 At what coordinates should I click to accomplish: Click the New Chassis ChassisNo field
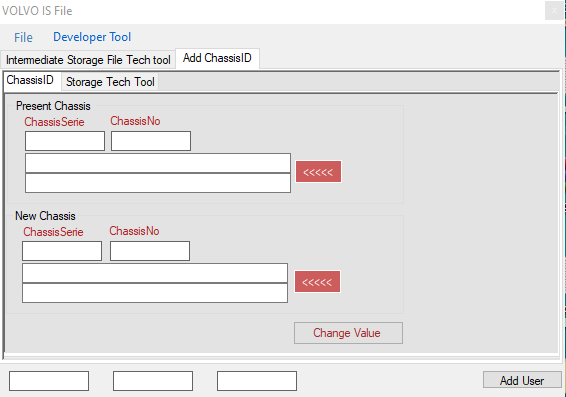click(150, 251)
